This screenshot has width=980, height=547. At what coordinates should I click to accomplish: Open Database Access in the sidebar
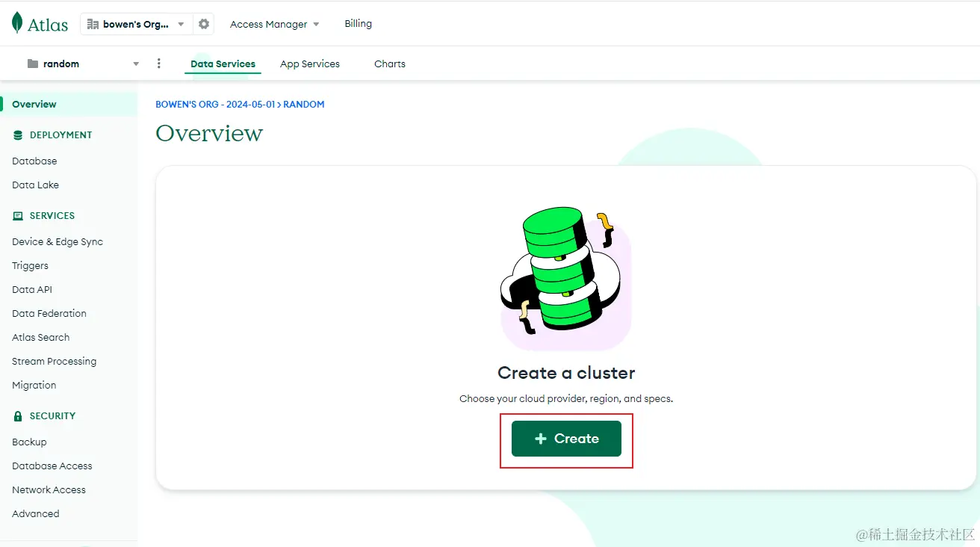52,466
